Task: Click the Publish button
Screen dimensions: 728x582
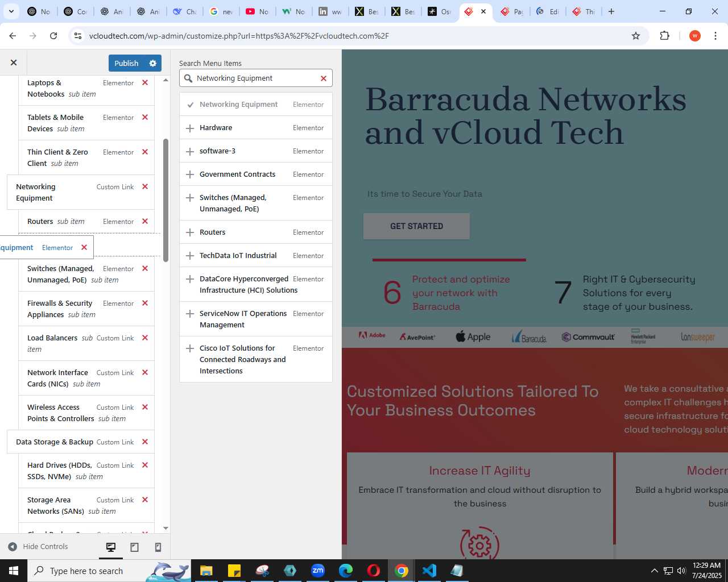Action: 126,63
